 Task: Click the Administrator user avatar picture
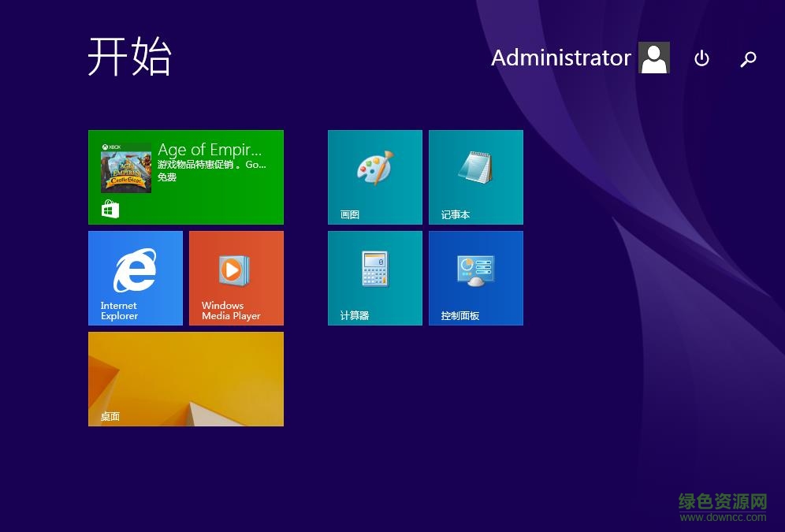[x=653, y=58]
